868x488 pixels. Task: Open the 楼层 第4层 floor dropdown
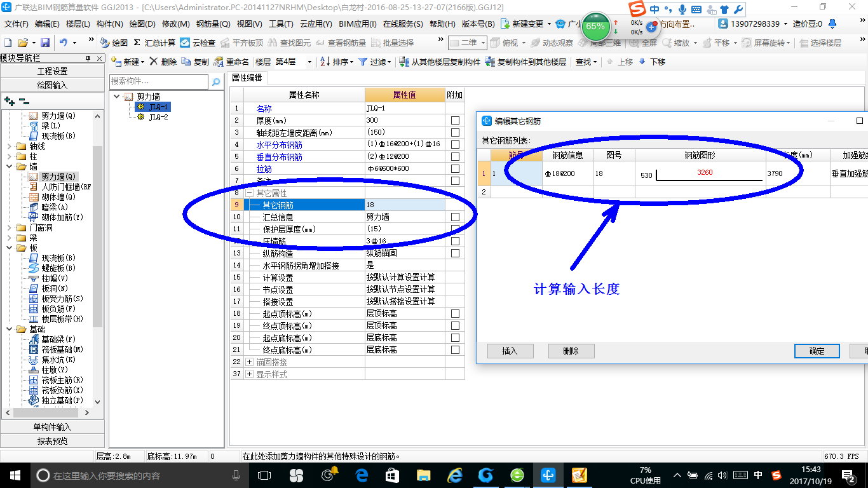click(x=309, y=62)
